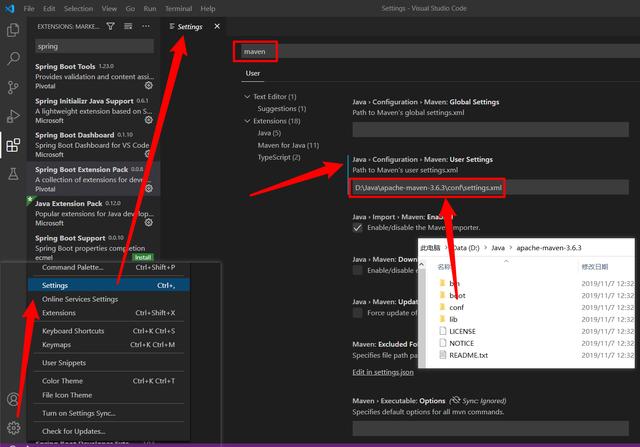Select the Spring Boot Dashboard extension
Image resolution: width=640 pixels, height=447 pixels.
coord(94,145)
